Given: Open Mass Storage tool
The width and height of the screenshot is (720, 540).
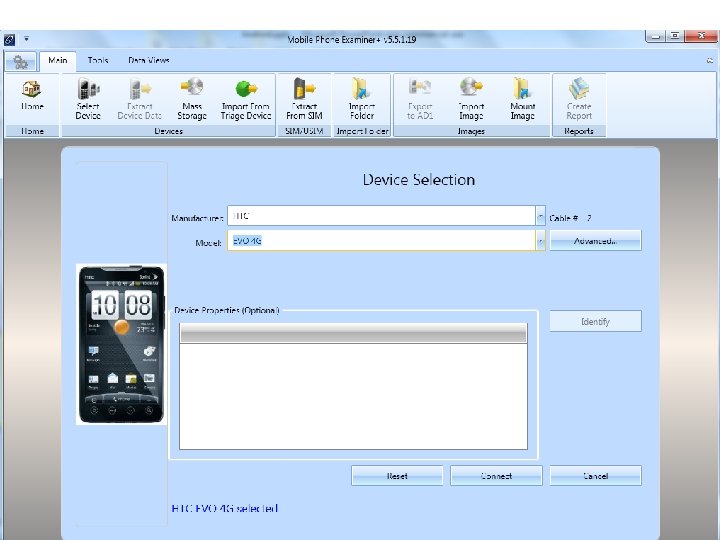Looking at the screenshot, I should click(191, 99).
